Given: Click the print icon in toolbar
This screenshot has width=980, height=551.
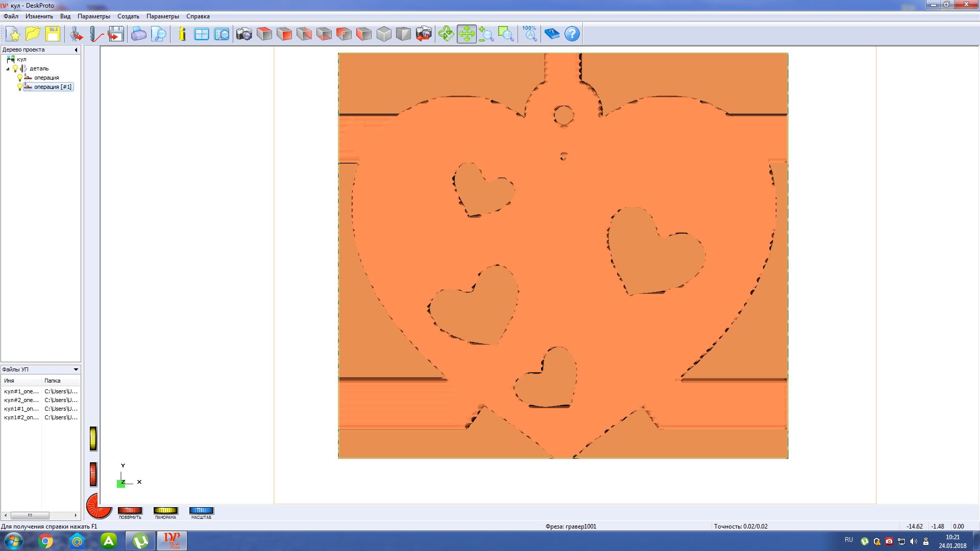Looking at the screenshot, I should tap(138, 34).
